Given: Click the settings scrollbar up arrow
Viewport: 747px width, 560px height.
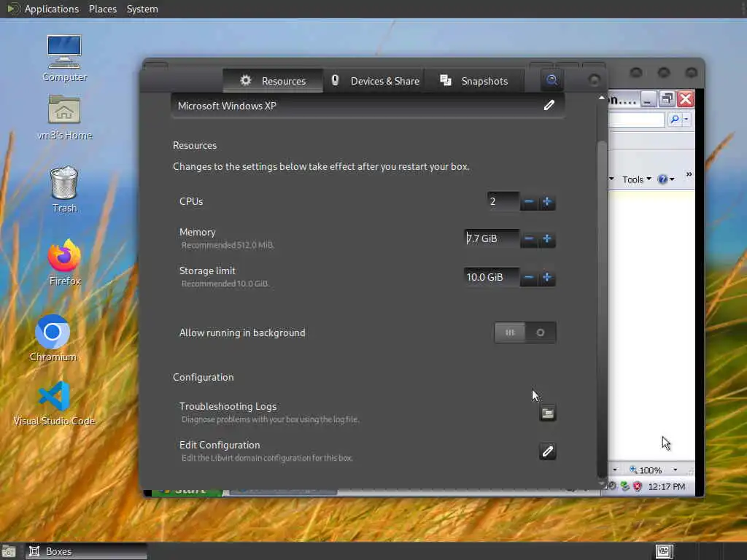Looking at the screenshot, I should click(x=602, y=98).
